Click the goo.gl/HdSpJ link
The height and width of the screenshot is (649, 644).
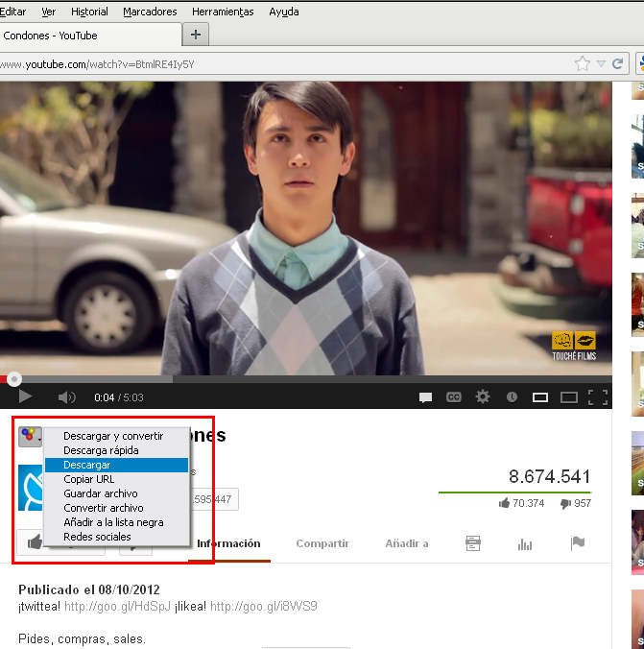(x=117, y=607)
